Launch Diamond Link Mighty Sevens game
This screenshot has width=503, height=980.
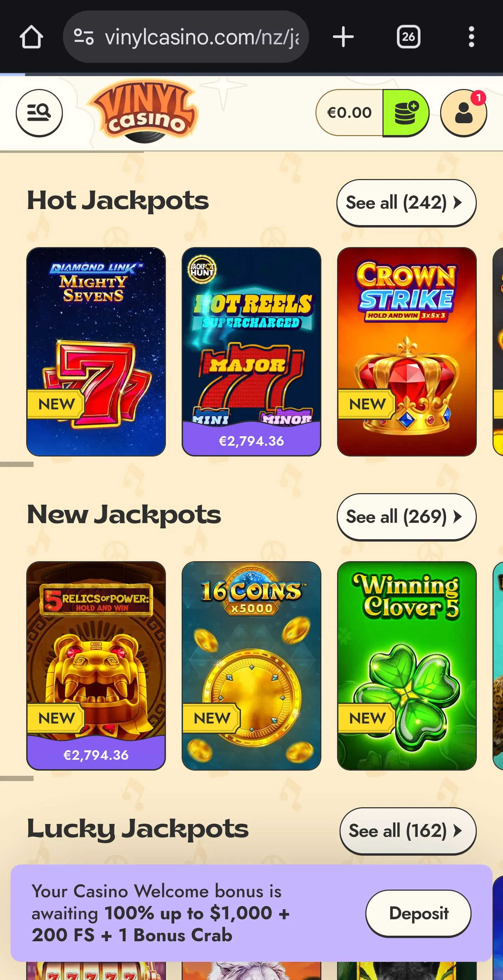coord(96,351)
